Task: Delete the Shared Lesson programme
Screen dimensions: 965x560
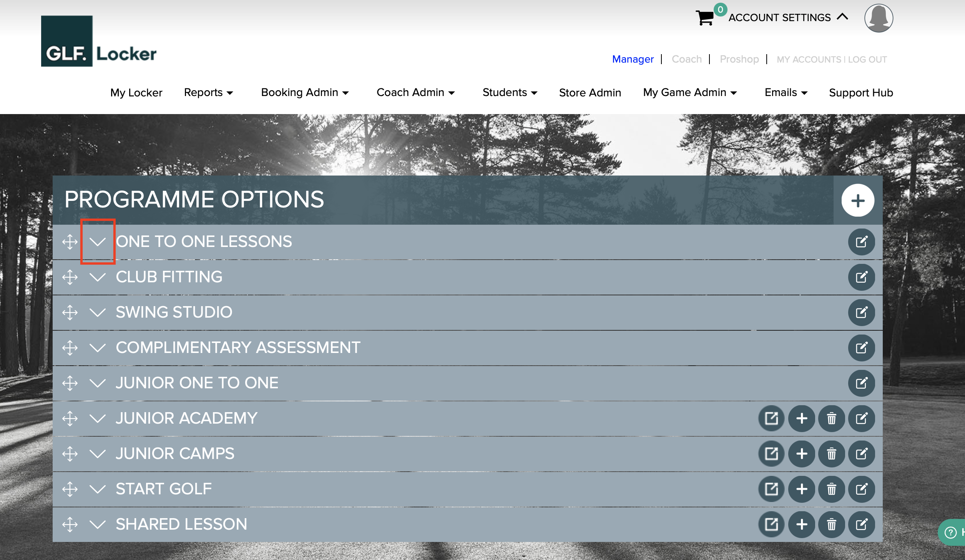Action: (x=831, y=524)
